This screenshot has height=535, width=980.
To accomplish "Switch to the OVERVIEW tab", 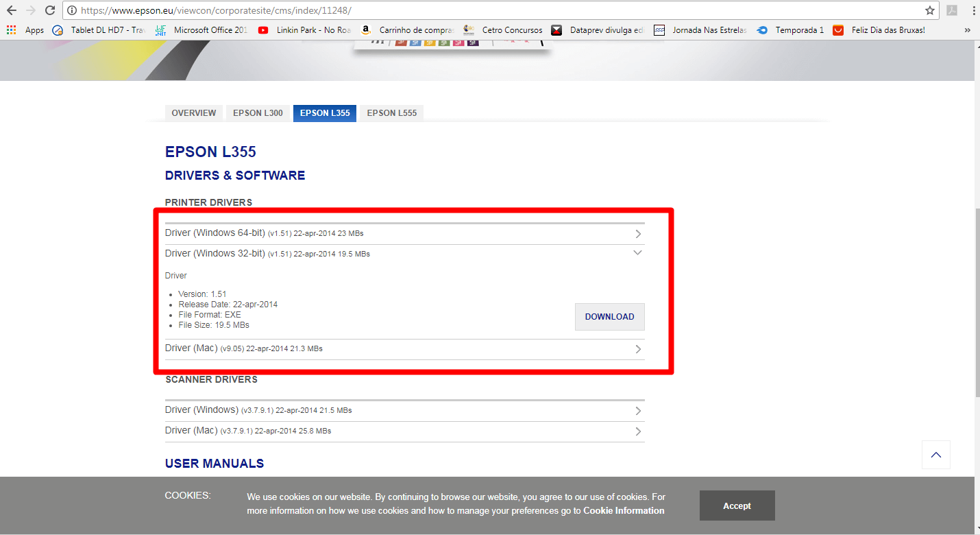I will 193,113.
